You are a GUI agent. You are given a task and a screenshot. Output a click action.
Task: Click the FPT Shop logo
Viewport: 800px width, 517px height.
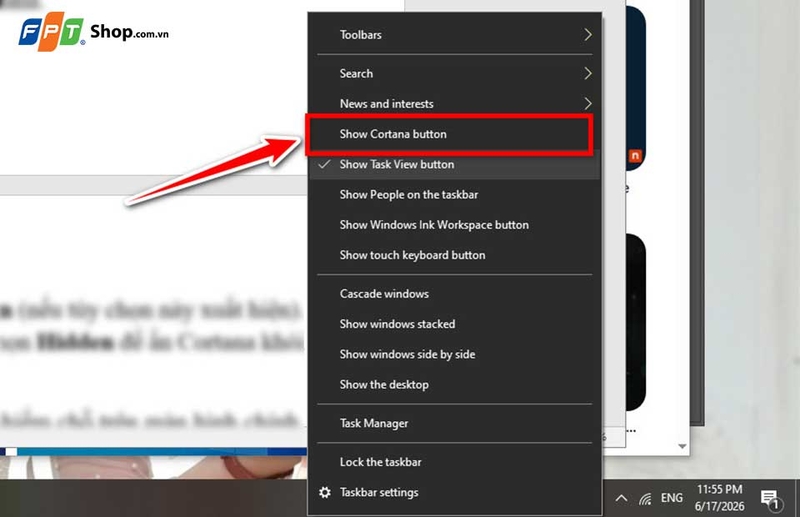[x=93, y=32]
